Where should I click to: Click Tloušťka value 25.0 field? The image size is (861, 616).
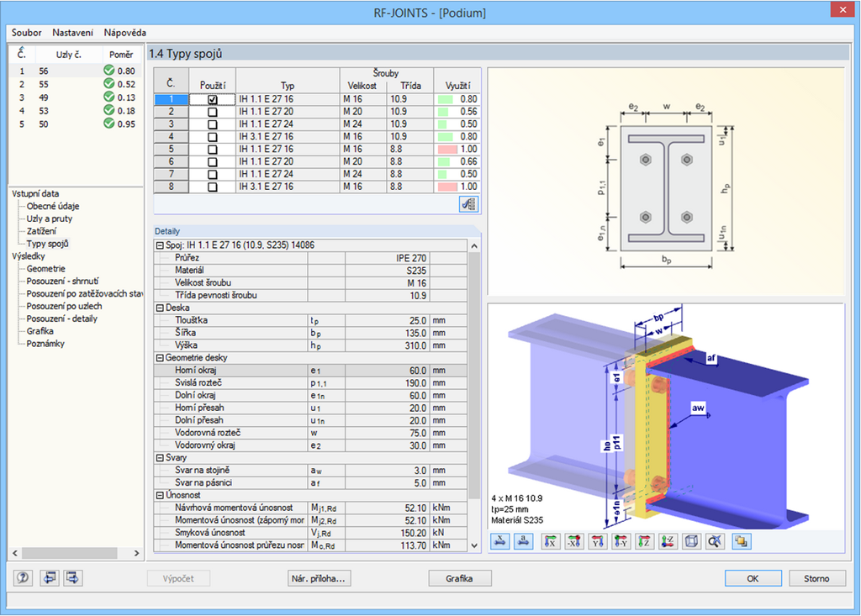pos(387,320)
